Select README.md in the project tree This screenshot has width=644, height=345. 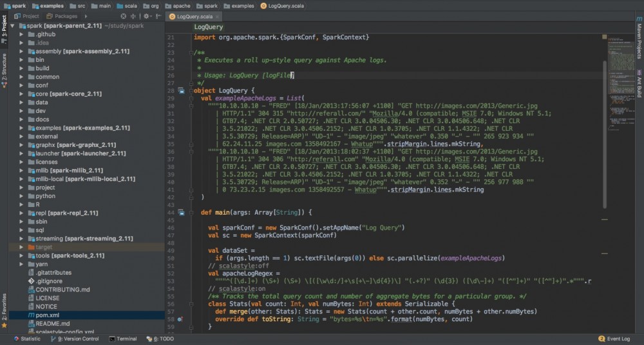click(53, 323)
